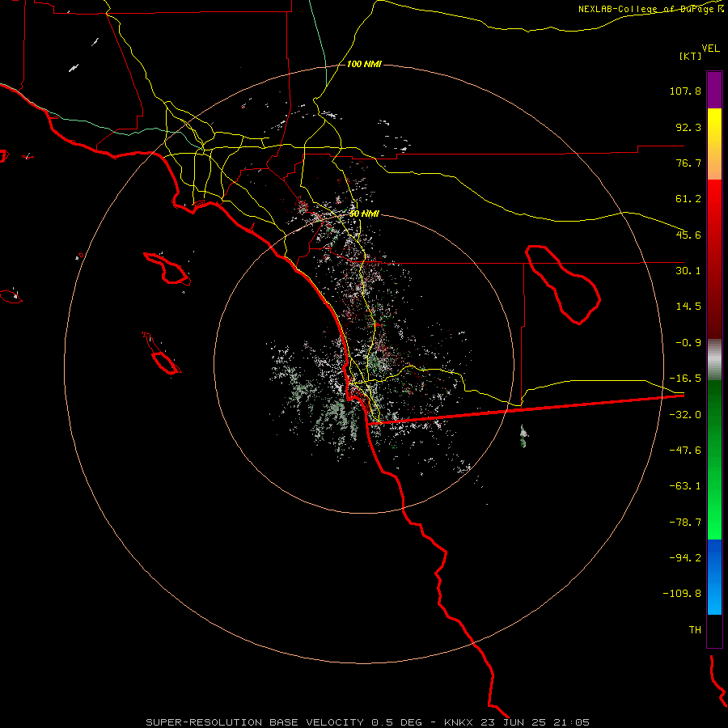Select the -78.7 legend value

(685, 523)
